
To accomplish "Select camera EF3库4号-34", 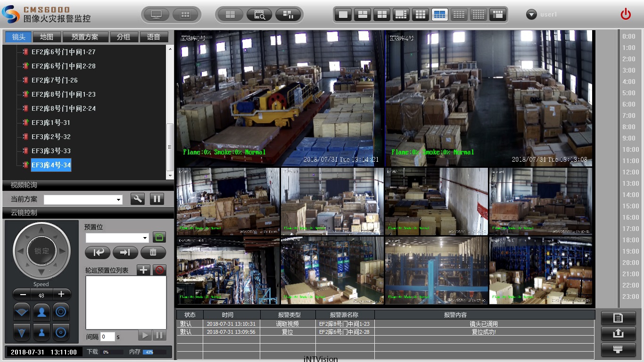I will point(51,165).
